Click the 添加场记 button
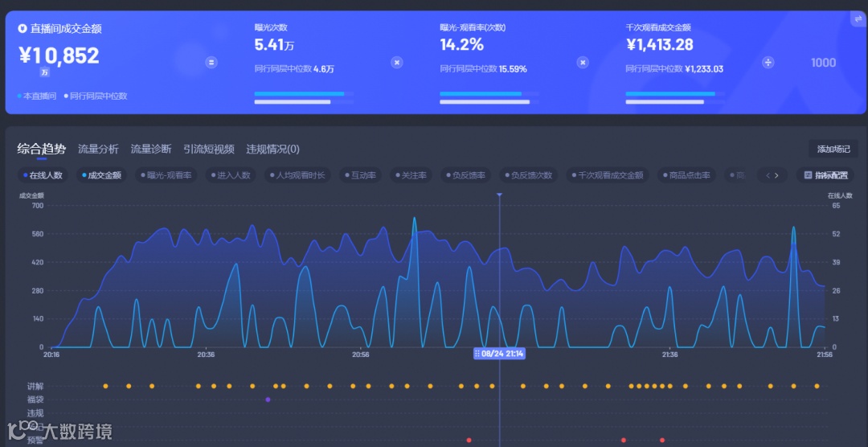The height and width of the screenshot is (447, 868). point(833,149)
